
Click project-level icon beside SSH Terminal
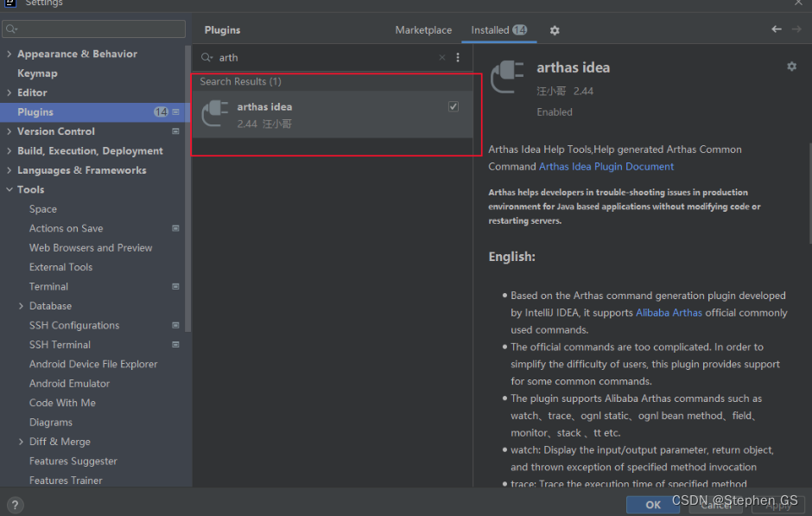coord(176,344)
